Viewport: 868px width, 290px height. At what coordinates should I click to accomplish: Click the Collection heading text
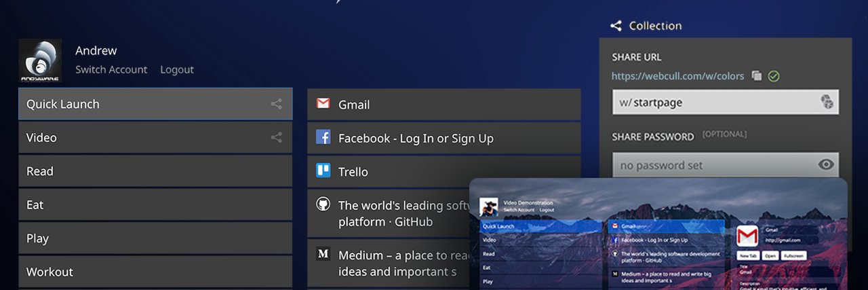coord(655,26)
